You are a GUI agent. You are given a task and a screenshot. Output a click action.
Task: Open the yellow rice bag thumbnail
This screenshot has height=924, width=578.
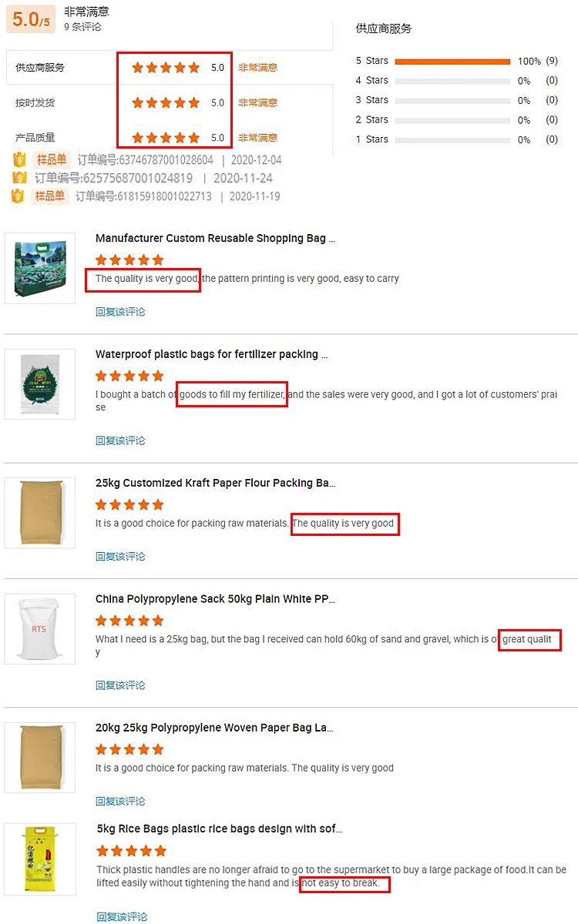tap(40, 859)
